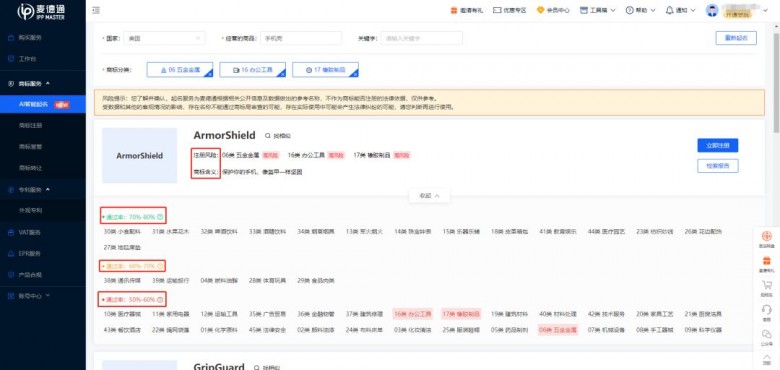780x370 pixels.
Task: Click the 关键字 keyword input field
Action: click(x=422, y=38)
